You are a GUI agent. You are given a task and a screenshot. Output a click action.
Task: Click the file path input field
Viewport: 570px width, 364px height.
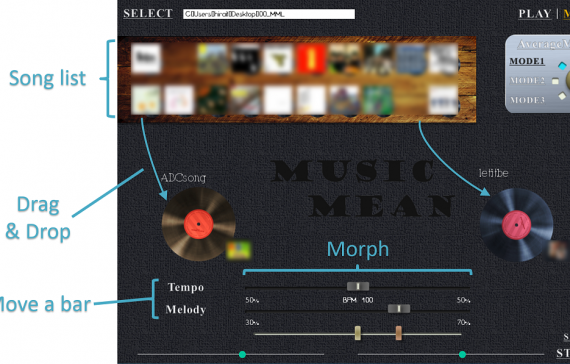point(269,14)
